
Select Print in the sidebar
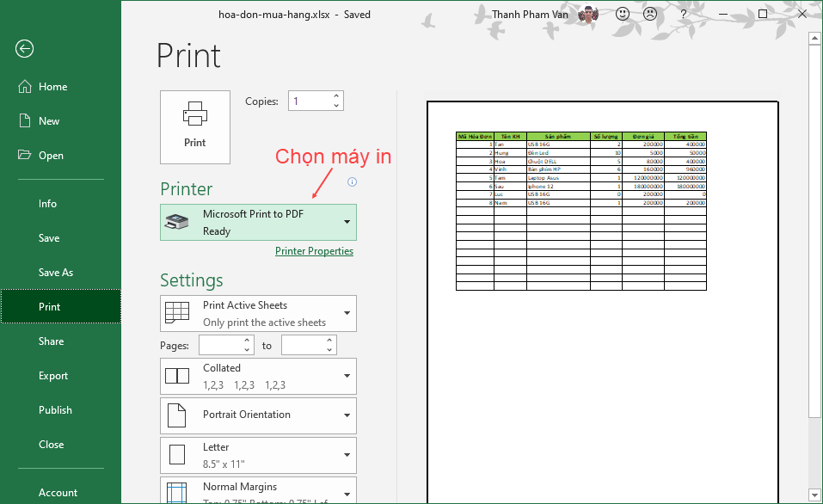click(60, 306)
